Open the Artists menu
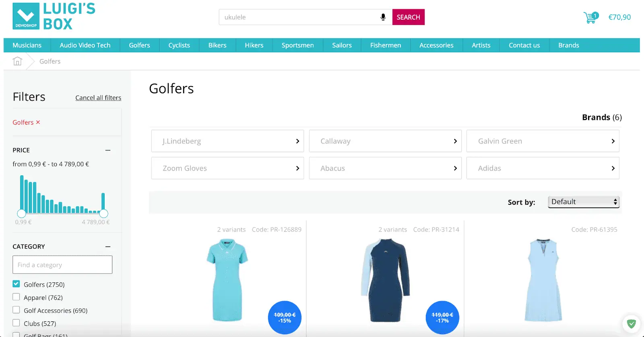 (x=481, y=45)
